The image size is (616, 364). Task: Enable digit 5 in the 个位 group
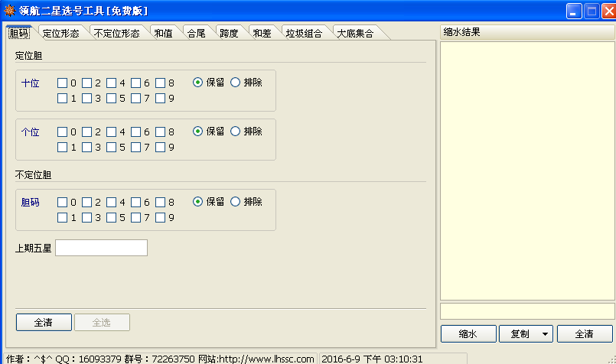click(x=111, y=148)
